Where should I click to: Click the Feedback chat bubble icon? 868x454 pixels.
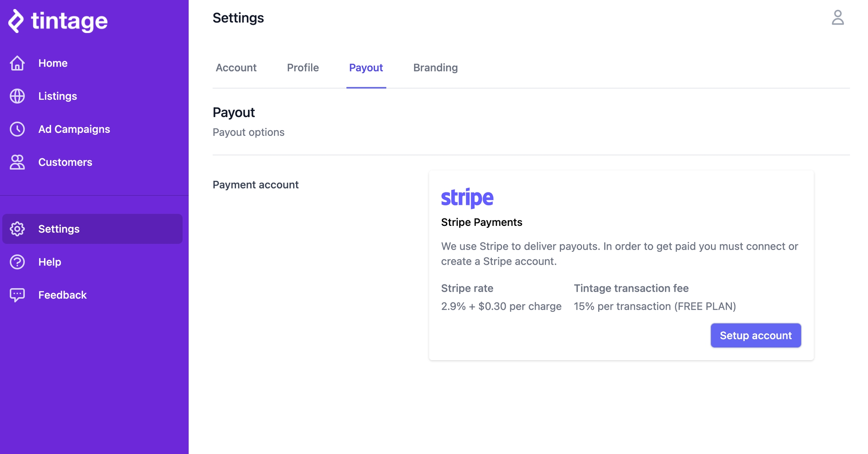(17, 295)
